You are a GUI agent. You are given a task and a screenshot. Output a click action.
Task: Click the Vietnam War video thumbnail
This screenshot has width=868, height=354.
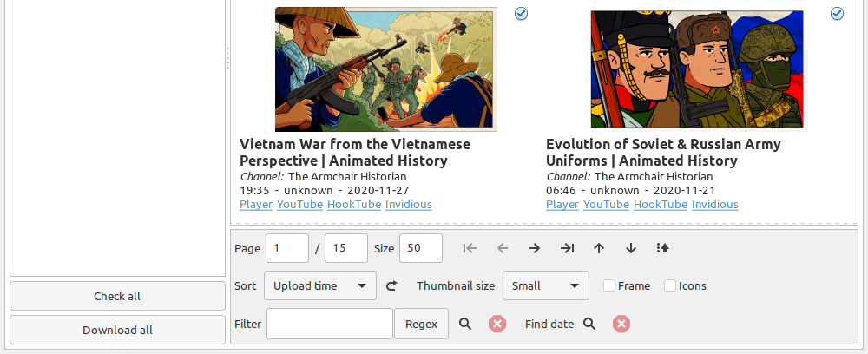coord(386,69)
